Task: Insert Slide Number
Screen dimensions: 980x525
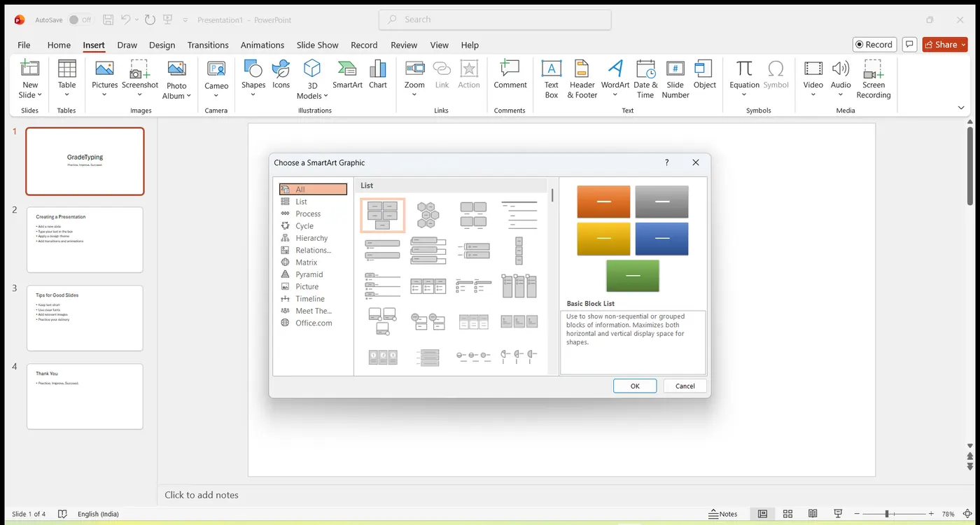Action: pos(675,79)
